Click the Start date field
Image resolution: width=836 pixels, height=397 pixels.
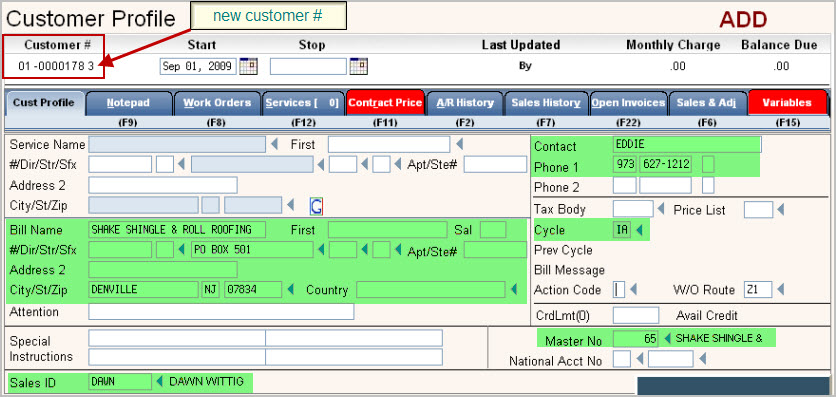(198, 67)
